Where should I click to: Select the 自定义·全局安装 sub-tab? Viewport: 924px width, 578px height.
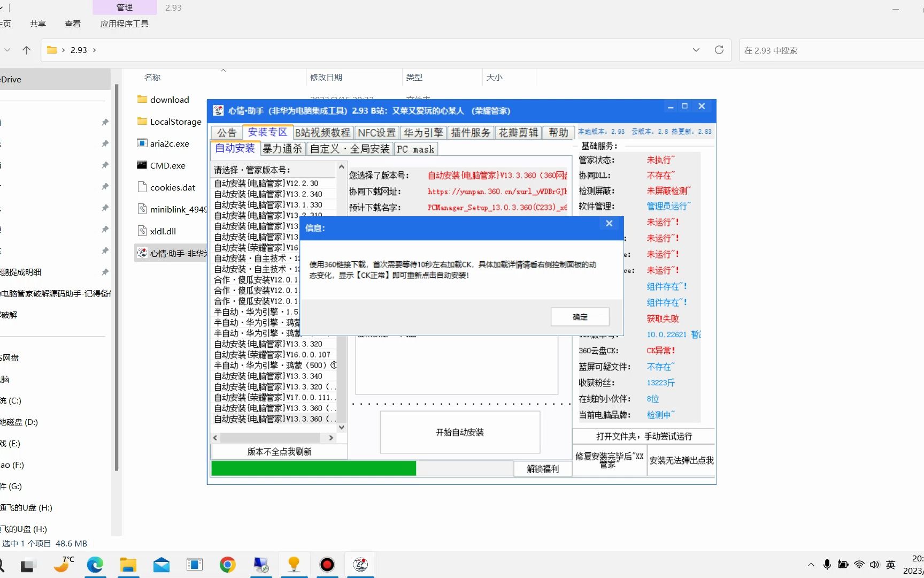[x=350, y=149]
